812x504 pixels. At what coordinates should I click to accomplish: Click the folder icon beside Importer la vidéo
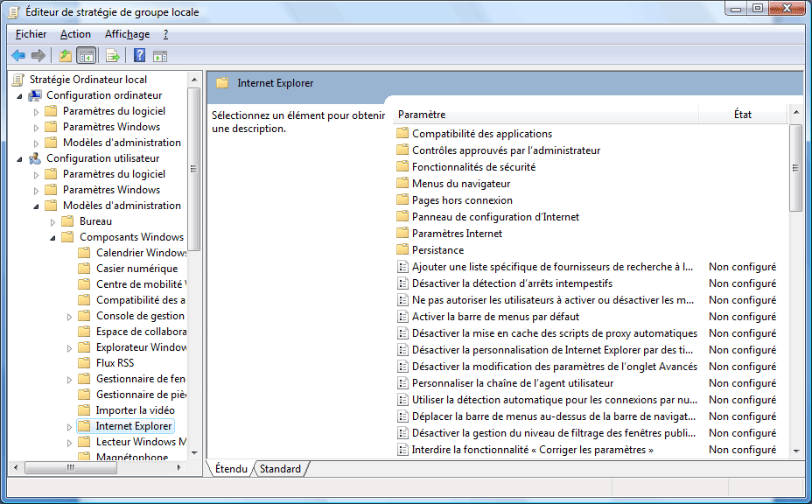pos(84,410)
